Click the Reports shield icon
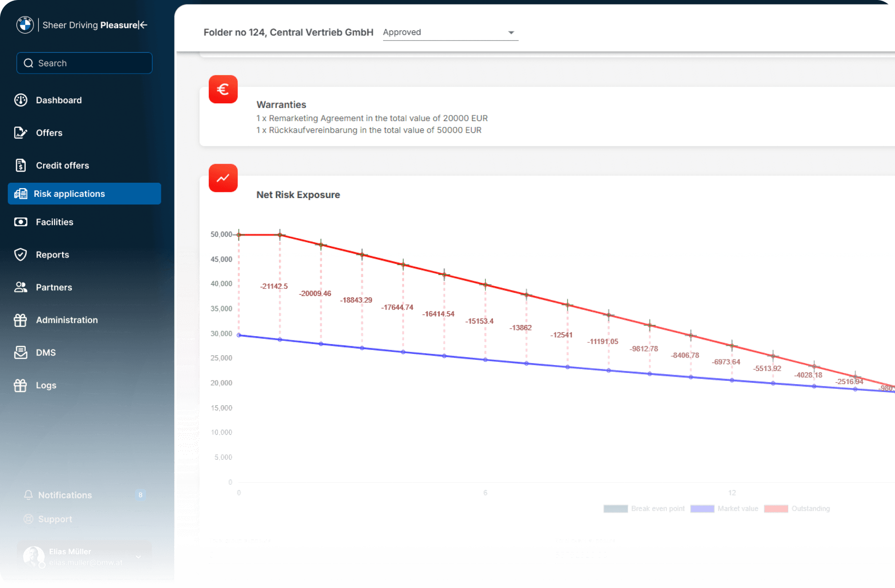The height and width of the screenshot is (588, 895). (x=21, y=255)
